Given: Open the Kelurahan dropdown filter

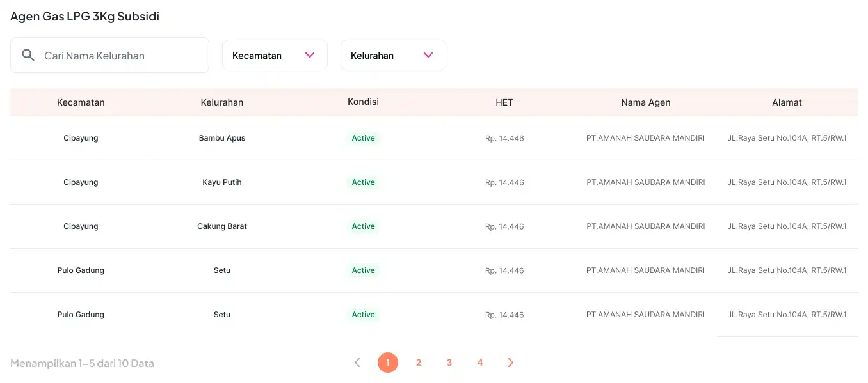Looking at the screenshot, I should point(392,56).
